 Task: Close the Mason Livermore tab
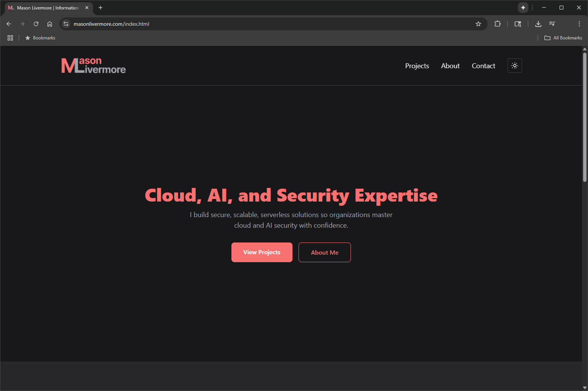87,8
